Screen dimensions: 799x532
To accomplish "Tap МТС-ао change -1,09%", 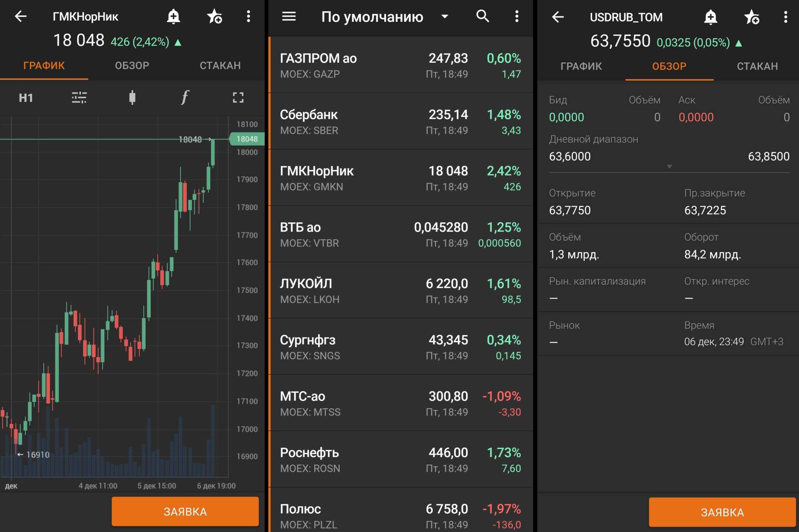I will point(502,396).
